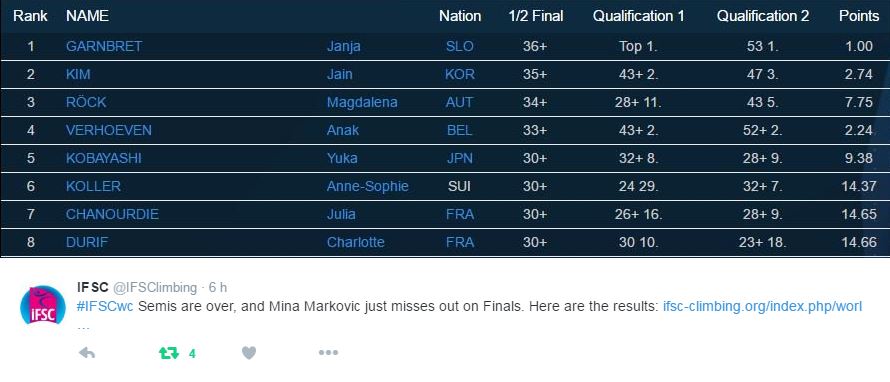
Task: Open the GARNBRET athlete name link
Action: pos(104,47)
